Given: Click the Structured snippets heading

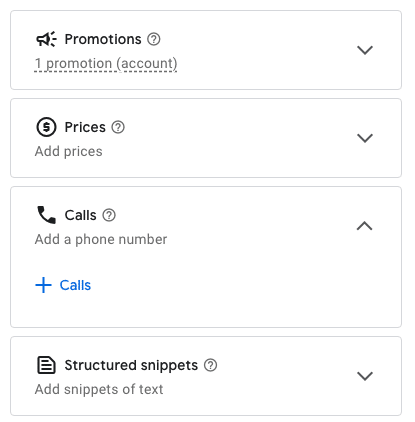Looking at the screenshot, I should [131, 365].
